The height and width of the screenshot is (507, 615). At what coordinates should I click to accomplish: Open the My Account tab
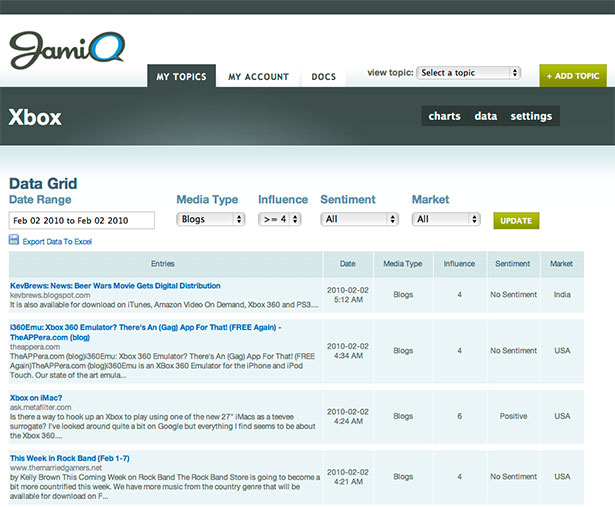click(x=258, y=77)
